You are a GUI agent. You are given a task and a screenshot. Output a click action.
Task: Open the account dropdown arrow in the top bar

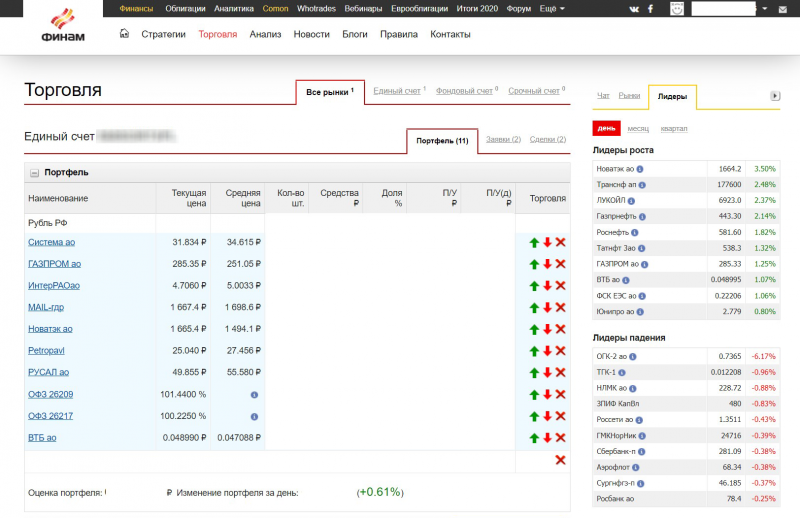[x=765, y=8]
